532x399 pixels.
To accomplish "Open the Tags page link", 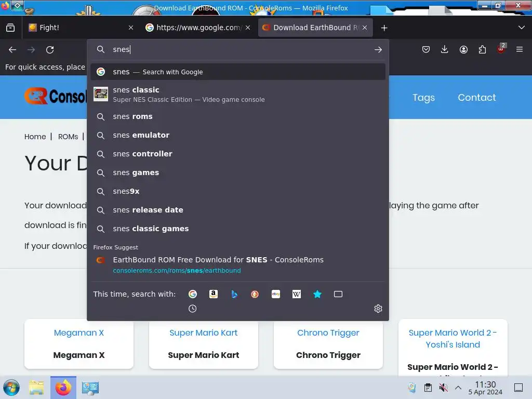I will 423,98.
